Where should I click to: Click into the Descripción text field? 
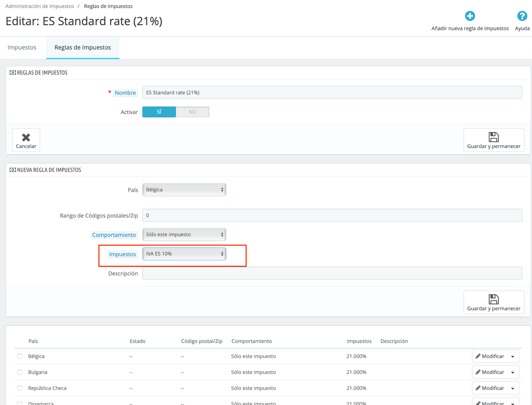[x=332, y=273]
